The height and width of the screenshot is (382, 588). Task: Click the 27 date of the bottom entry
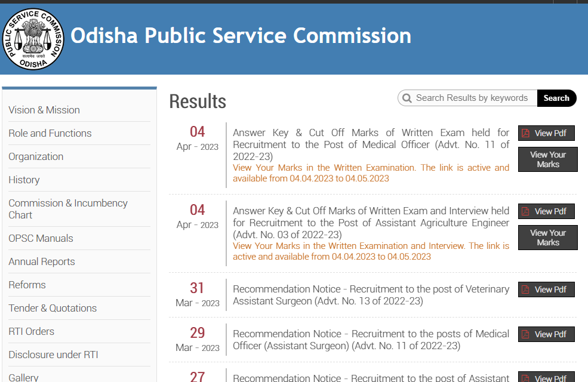pyautogui.click(x=197, y=377)
